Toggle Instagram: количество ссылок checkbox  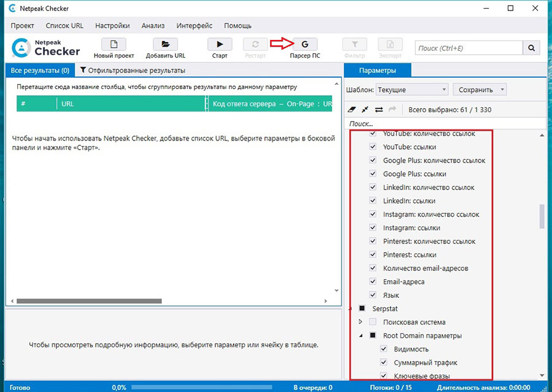pos(373,213)
